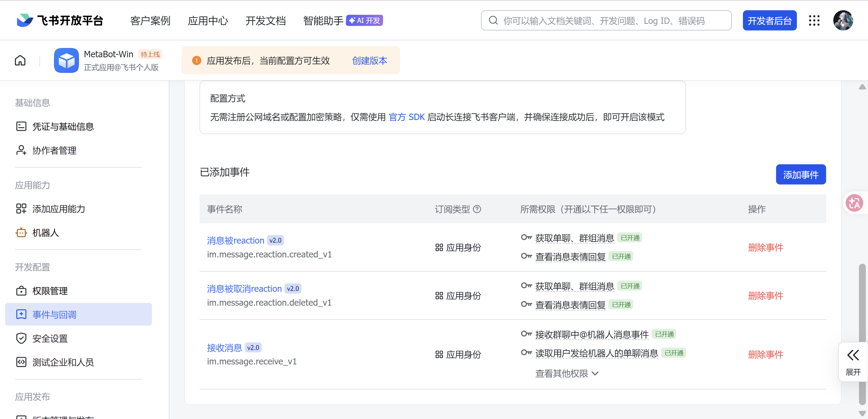Click the 添加事件 button
The width and height of the screenshot is (868, 419).
coord(800,175)
